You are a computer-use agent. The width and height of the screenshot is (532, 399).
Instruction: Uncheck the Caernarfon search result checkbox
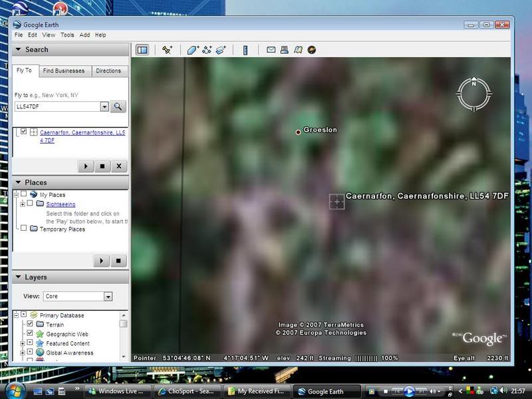tap(23, 131)
